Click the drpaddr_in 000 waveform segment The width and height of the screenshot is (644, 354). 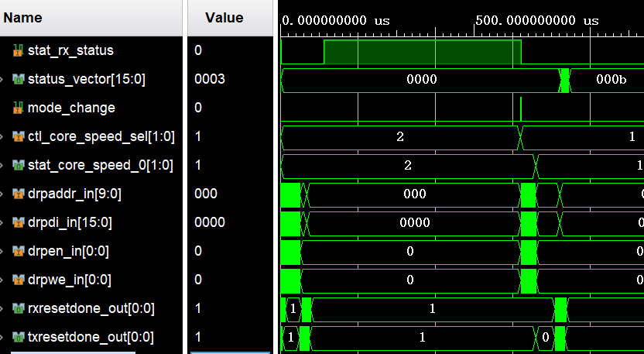coord(414,194)
